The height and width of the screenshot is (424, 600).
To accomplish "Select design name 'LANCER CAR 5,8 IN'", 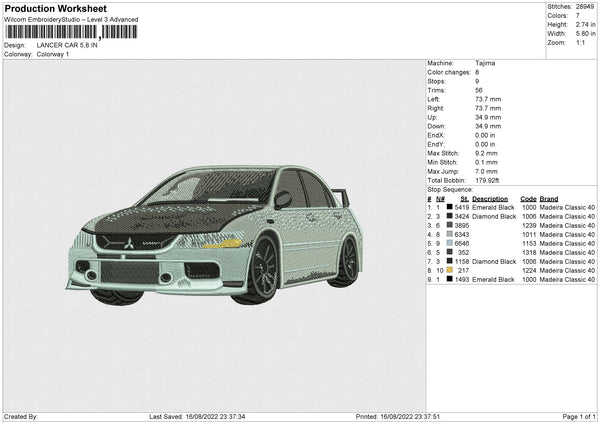I will [x=67, y=45].
